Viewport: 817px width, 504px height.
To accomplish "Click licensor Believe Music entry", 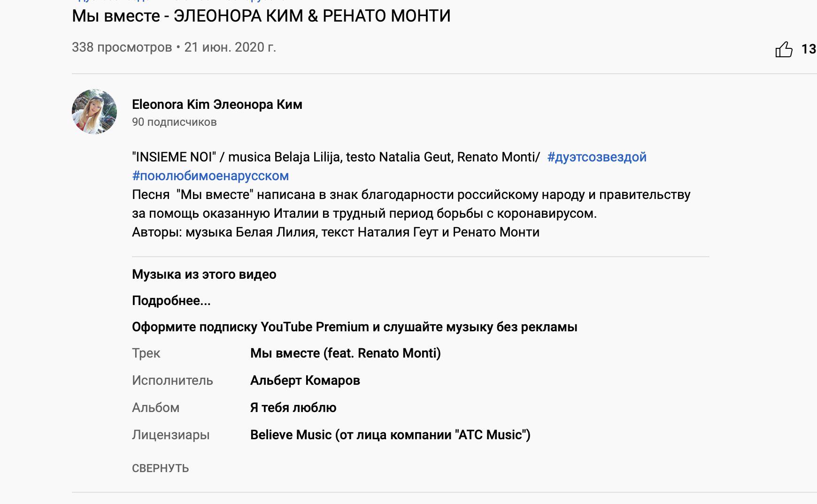I will tap(390, 435).
